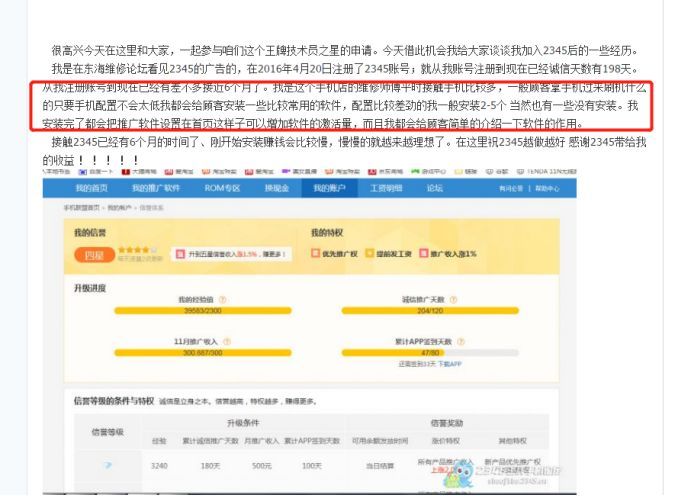Open the 京东商城 bookmark
692x496 pixels.
click(x=386, y=172)
